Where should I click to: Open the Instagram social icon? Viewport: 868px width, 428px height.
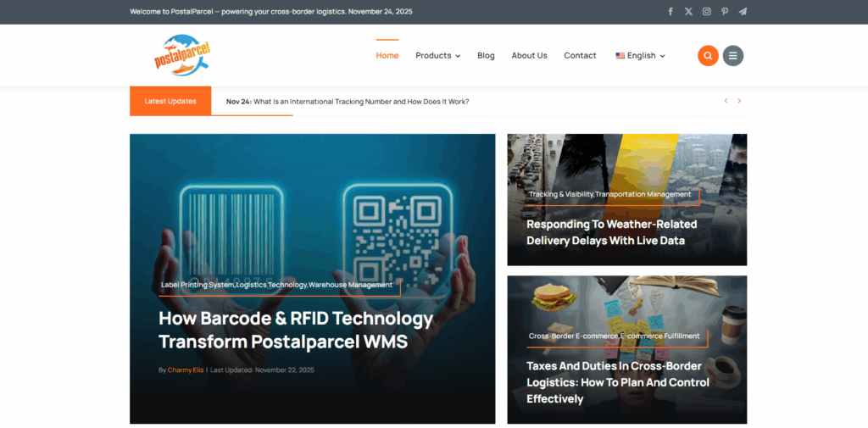(x=706, y=12)
